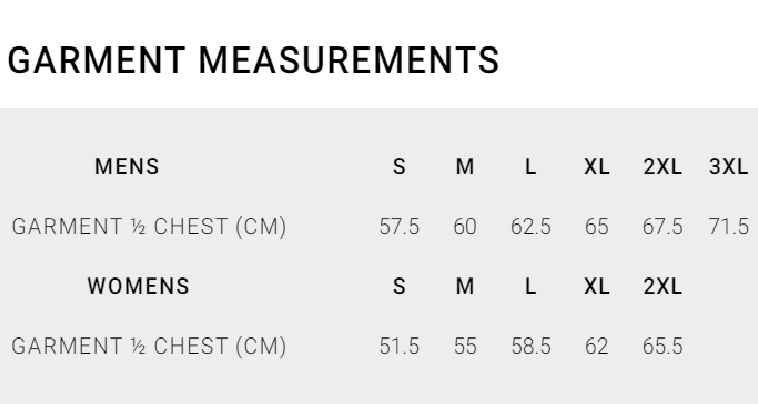758x404 pixels.
Task: Select the MENS row header
Action: tap(127, 167)
